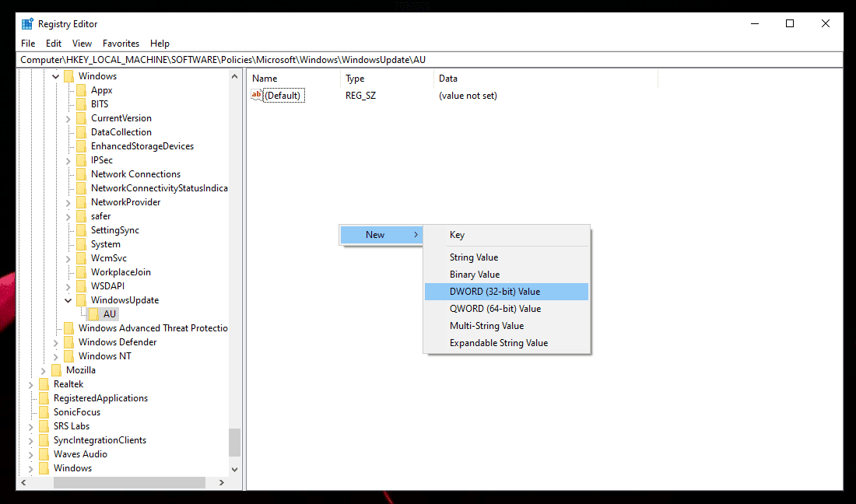The height and width of the screenshot is (504, 856).
Task: Click the tree pane vertical scrollbar thumb
Action: click(x=235, y=443)
